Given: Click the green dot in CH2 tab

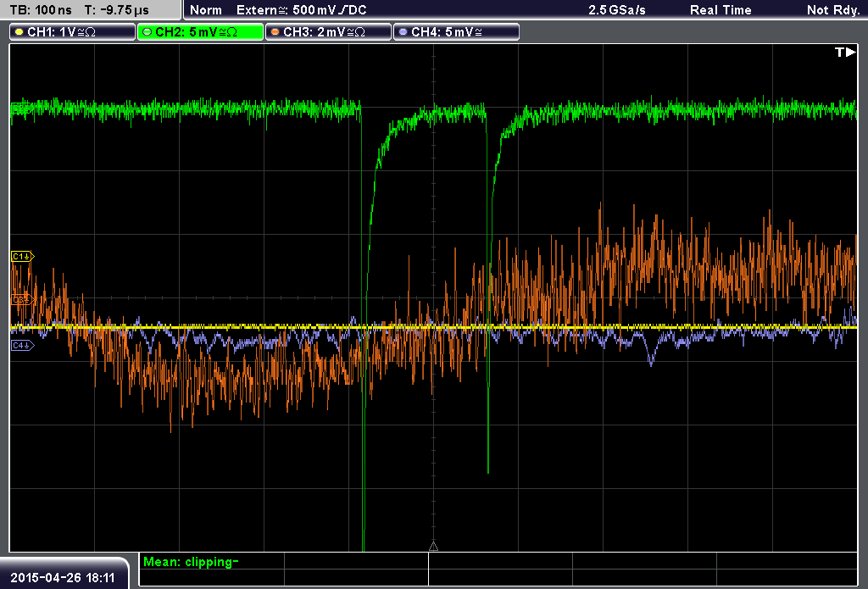Looking at the screenshot, I should 147,32.
